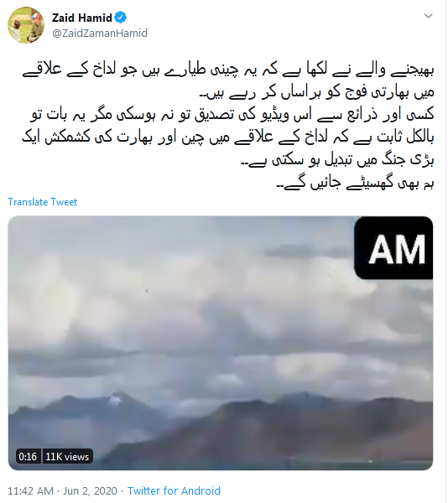Click the last Urdu line of the tweet
The width and height of the screenshot is (448, 503).
(356, 183)
